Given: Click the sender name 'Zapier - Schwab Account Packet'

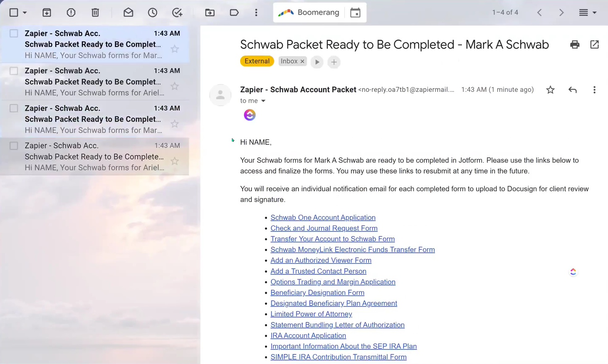Looking at the screenshot, I should 298,90.
